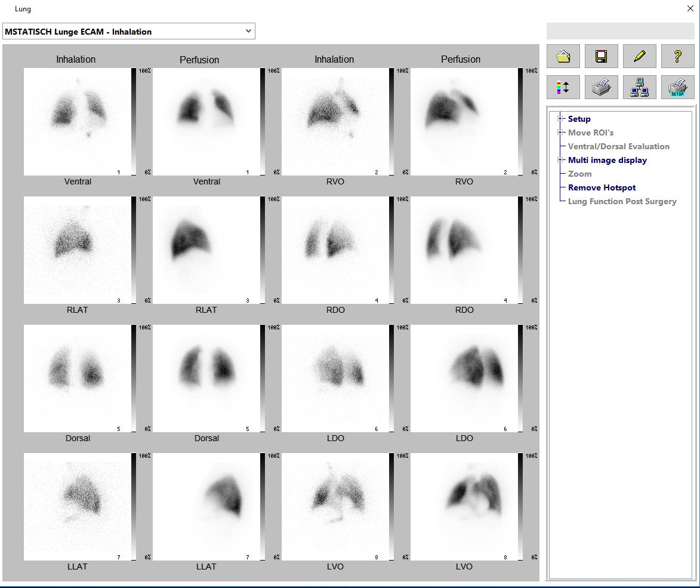Click the Zoom entry in the tree
The height and width of the screenshot is (588, 700).
pos(579,174)
